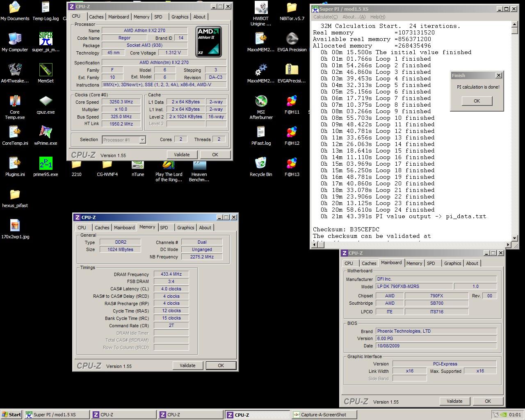Screen dimensions: 525x420
Task: Open Graphics tab in mainboard CPU-Z window
Action: [x=453, y=263]
